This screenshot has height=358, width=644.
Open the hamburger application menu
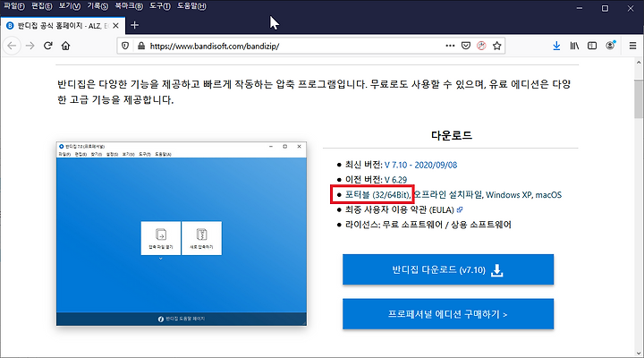[x=633, y=46]
